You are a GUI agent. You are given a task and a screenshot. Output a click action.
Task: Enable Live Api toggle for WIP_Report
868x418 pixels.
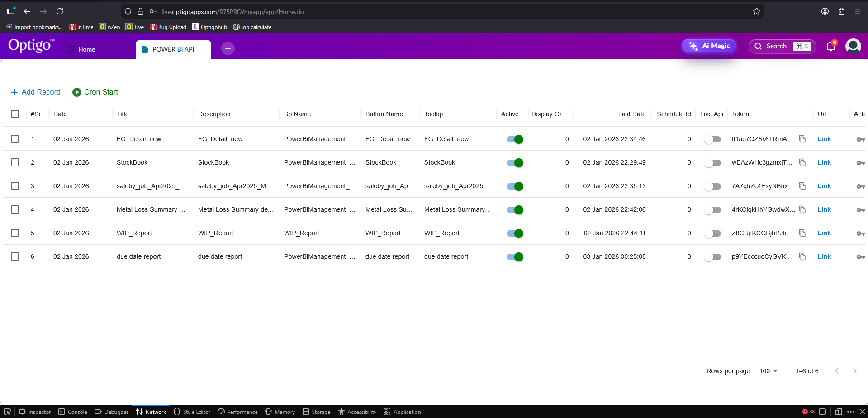[x=712, y=233]
